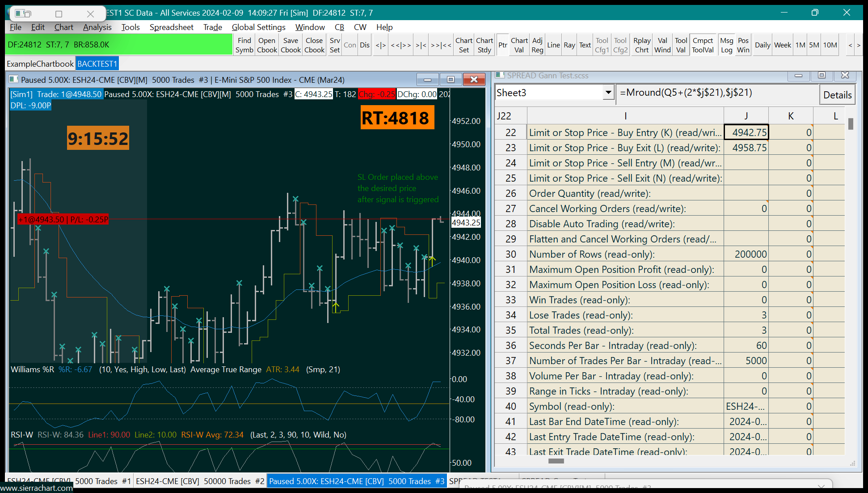
Task: Click the spreadsheet vertical scrollbar thumb
Action: (851, 124)
